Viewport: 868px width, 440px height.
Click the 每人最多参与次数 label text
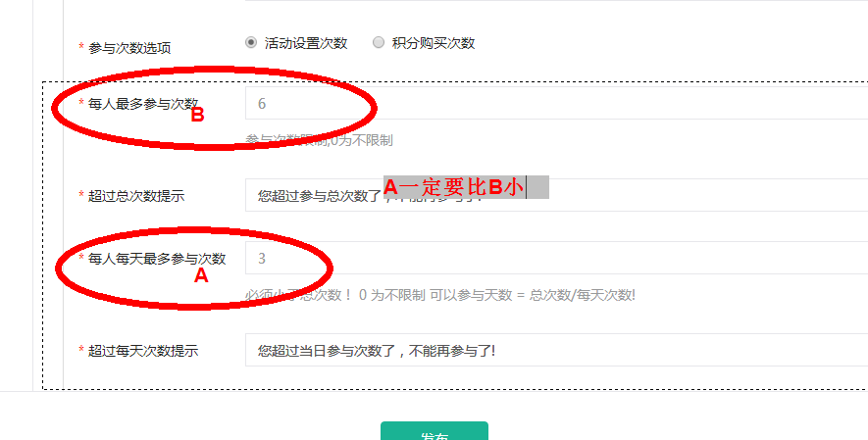[143, 103]
